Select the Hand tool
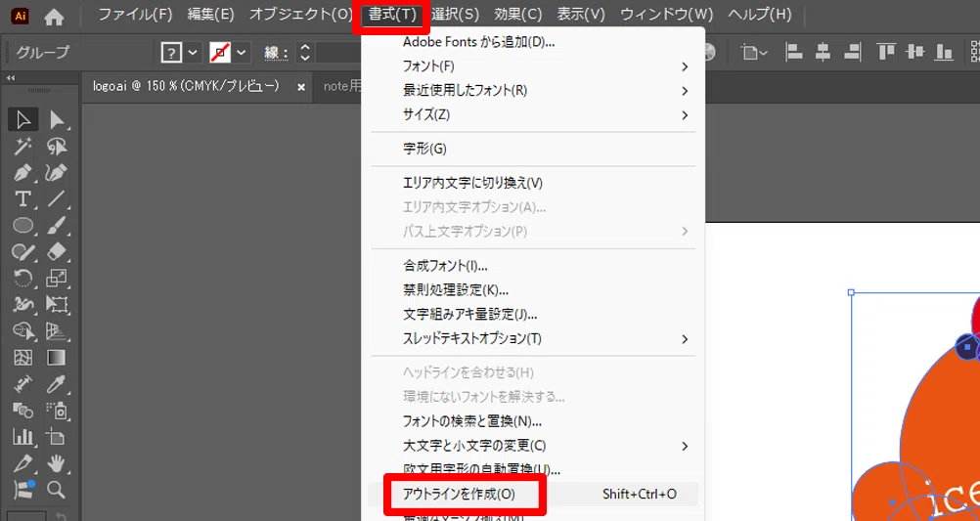The width and height of the screenshot is (980, 521). (57, 463)
